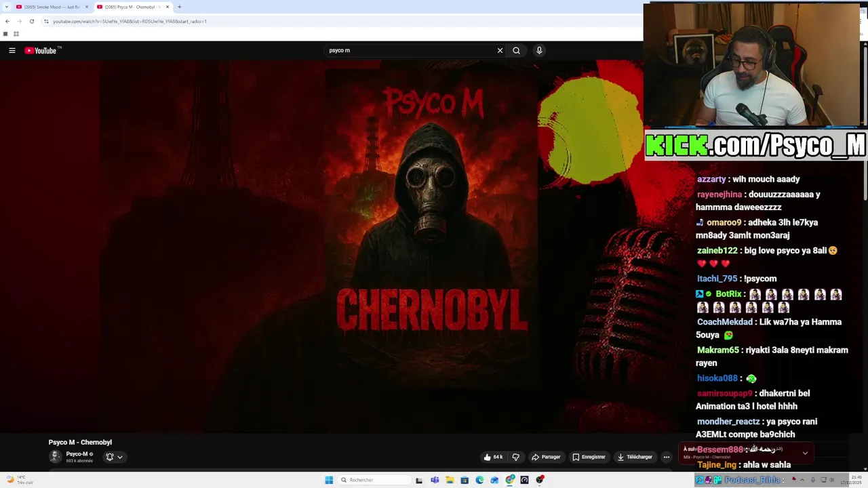
Task: Clear the YouTube search box text
Action: pos(500,50)
